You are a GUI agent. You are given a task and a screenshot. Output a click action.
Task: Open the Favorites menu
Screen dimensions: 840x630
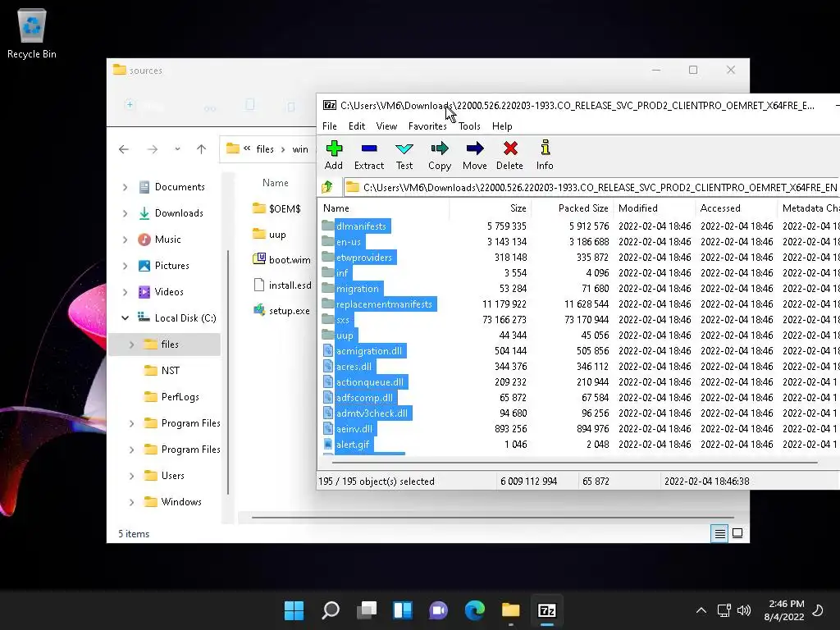point(427,126)
